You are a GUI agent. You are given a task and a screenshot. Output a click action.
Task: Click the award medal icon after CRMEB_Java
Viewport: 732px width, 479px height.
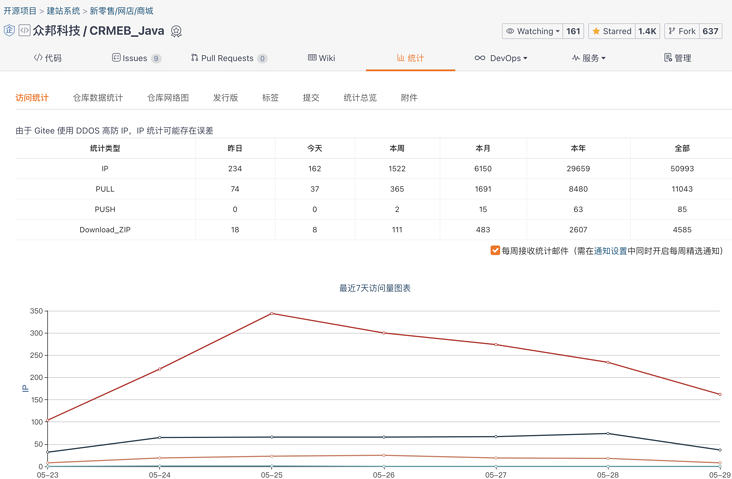coord(176,31)
